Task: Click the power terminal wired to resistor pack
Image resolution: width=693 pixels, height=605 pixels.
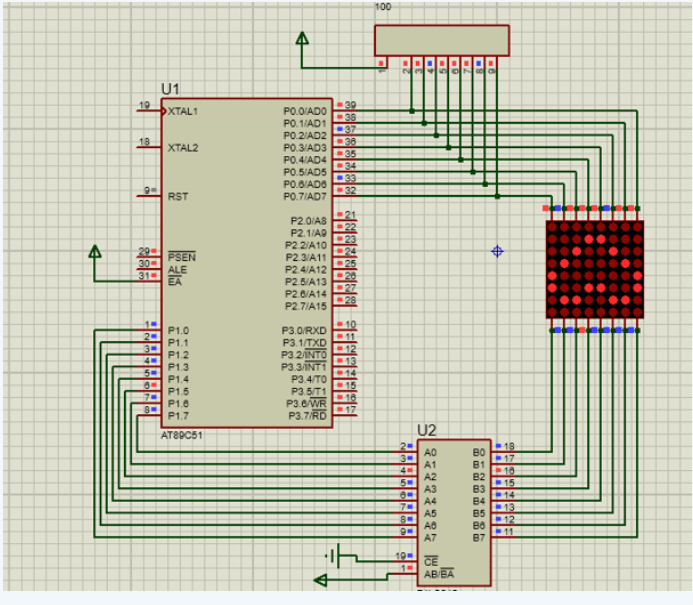Action: 302,38
